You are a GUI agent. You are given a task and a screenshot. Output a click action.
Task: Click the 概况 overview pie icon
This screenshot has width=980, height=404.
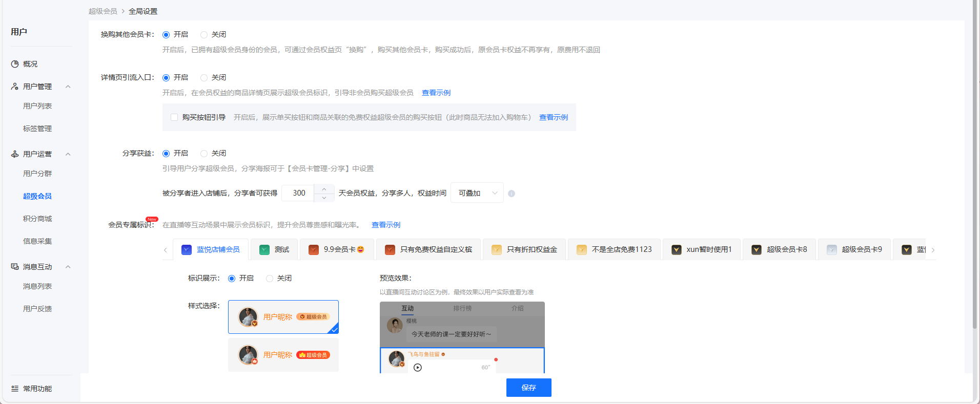[x=15, y=64]
